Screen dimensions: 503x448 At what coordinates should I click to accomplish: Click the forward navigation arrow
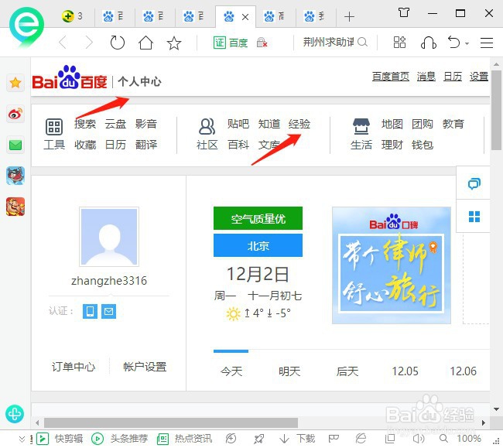pos(88,43)
